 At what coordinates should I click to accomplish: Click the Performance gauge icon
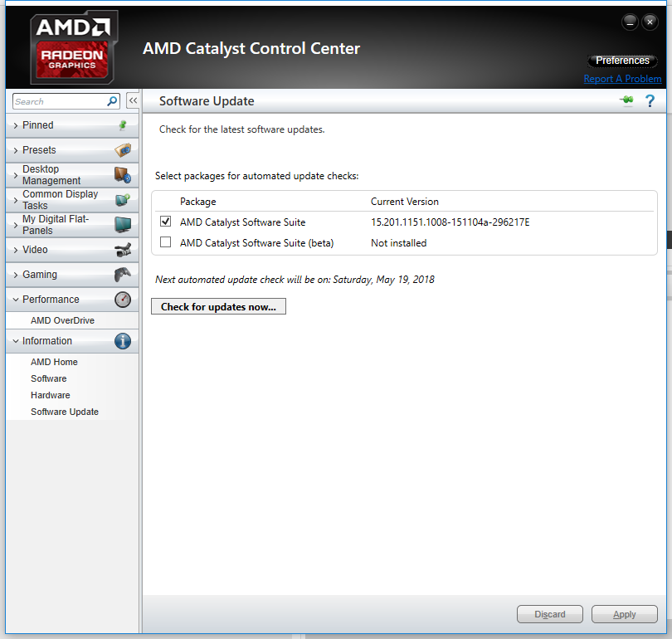click(x=123, y=300)
